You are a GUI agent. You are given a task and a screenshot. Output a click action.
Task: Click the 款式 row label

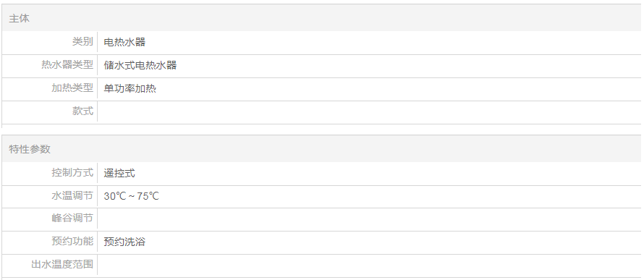pyautogui.click(x=83, y=111)
